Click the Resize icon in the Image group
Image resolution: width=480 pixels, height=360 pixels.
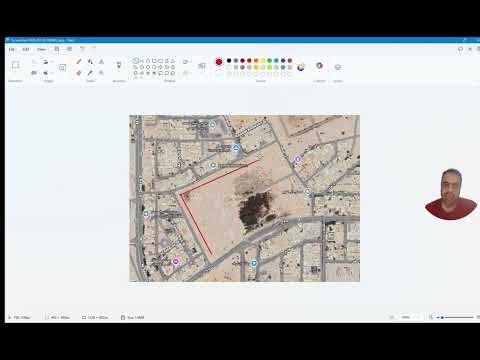tap(34, 73)
